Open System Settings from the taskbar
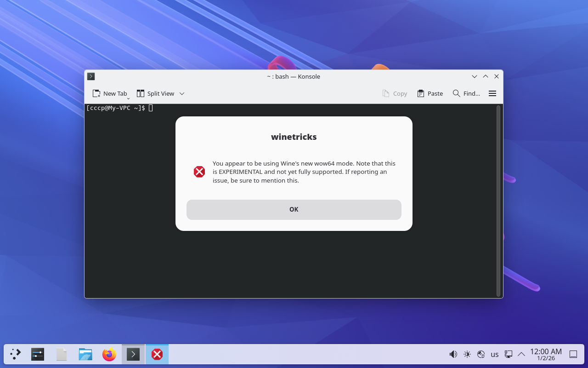 38,354
